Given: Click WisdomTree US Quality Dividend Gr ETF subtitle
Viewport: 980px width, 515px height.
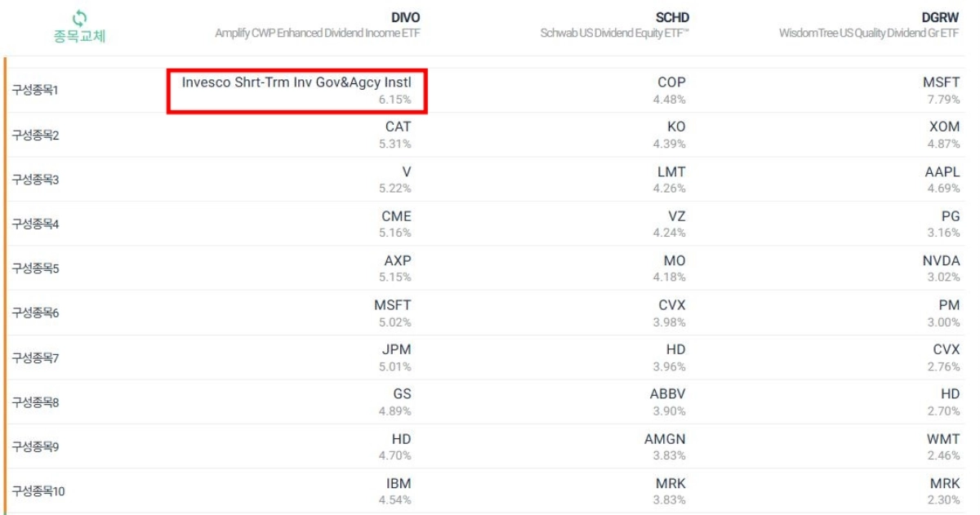Looking at the screenshot, I should (870, 33).
